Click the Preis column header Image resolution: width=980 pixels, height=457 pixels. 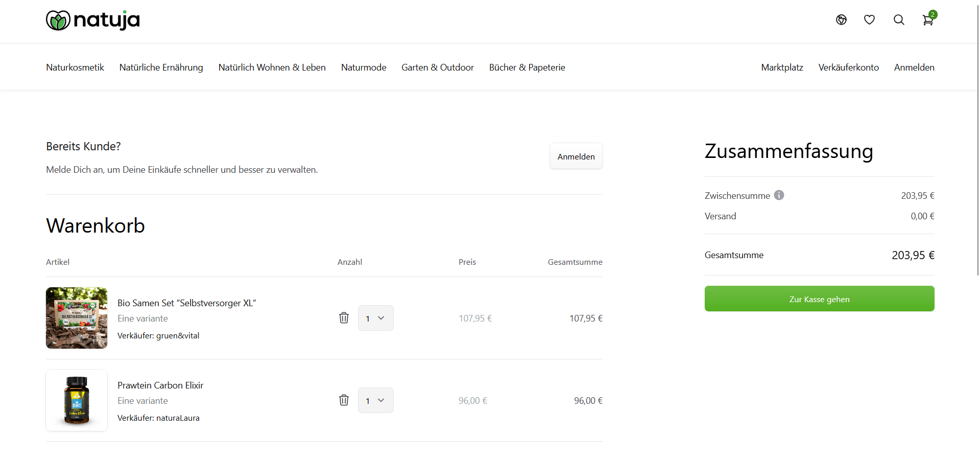467,262
